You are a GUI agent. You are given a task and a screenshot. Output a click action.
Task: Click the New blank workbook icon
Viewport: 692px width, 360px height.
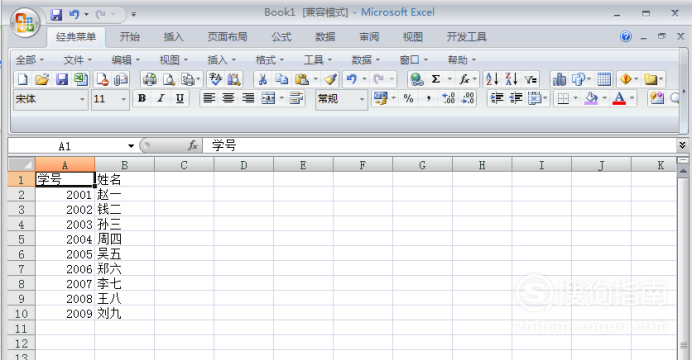(x=22, y=79)
